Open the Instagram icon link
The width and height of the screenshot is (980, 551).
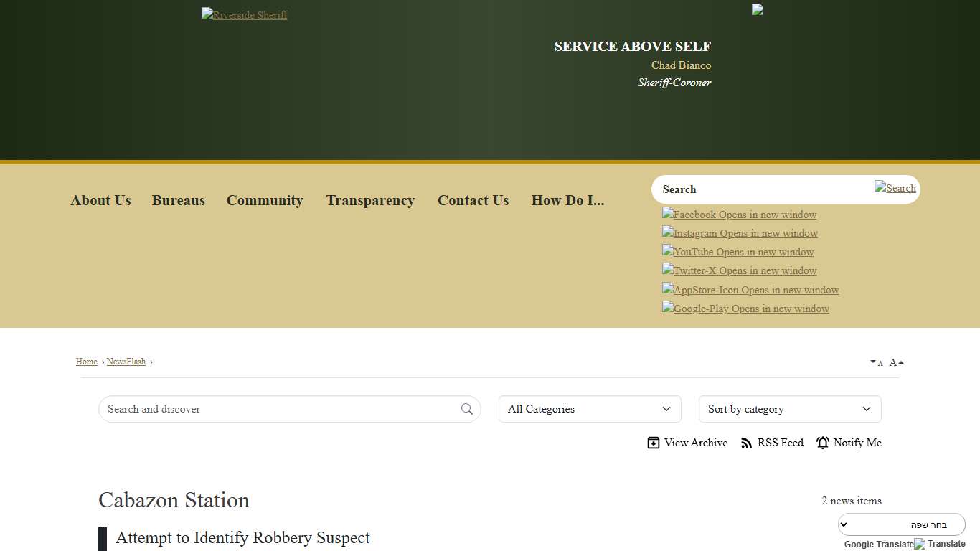click(x=739, y=233)
